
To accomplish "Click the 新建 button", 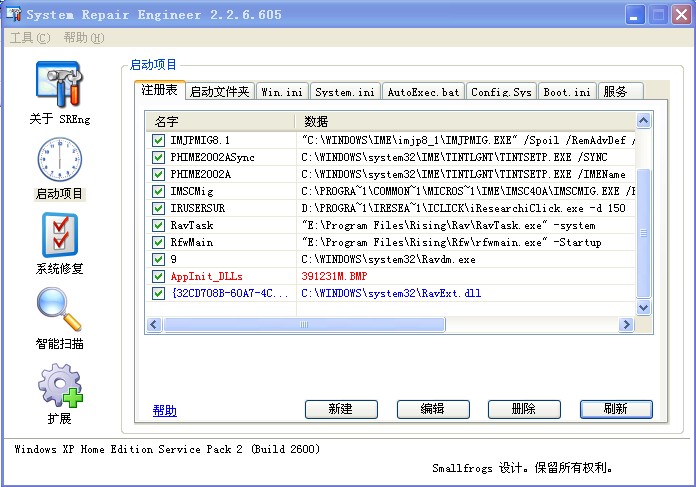I will click(341, 409).
